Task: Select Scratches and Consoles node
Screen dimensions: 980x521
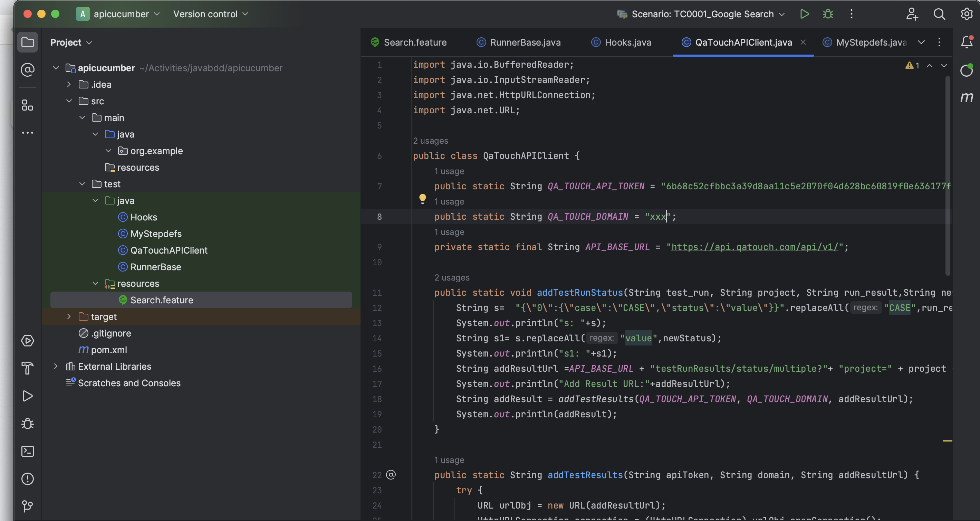Action: point(123,383)
